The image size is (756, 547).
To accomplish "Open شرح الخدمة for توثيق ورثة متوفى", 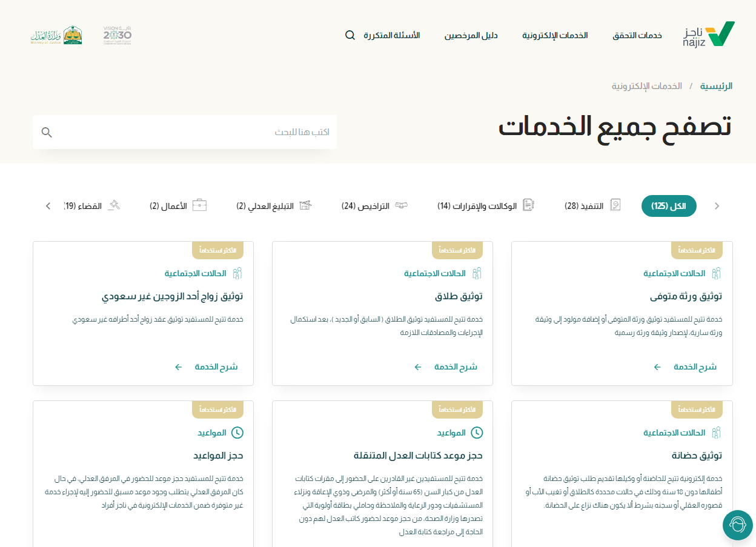I will (695, 367).
